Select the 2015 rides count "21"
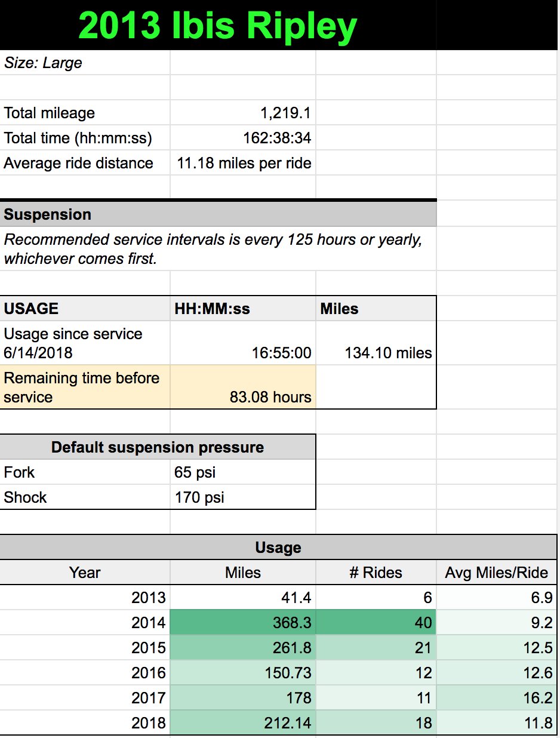 pyautogui.click(x=376, y=648)
